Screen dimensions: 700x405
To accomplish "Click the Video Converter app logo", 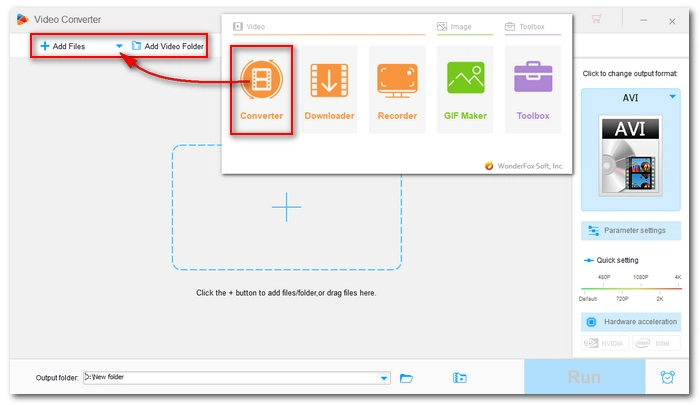I will (22, 19).
